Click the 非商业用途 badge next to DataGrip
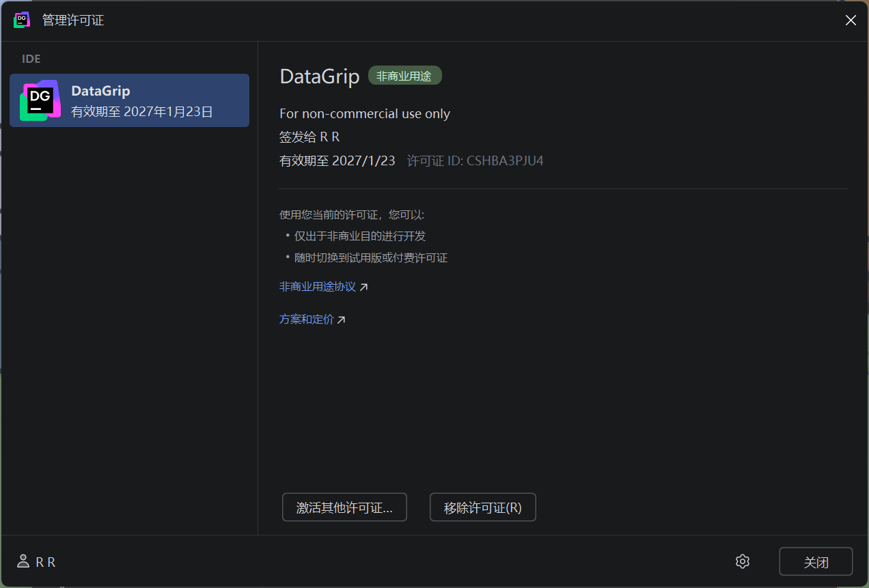 (x=405, y=76)
